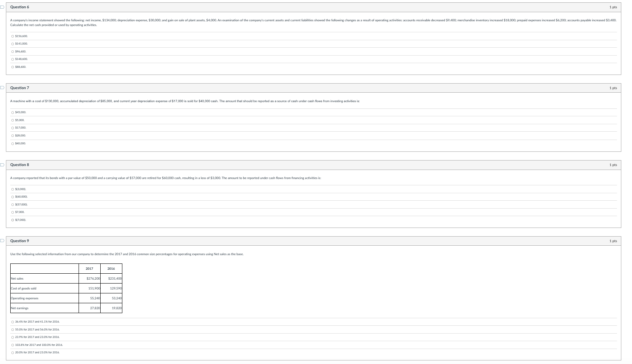
Task: Select the $156,600 answer in Question 6
Action: [13, 36]
